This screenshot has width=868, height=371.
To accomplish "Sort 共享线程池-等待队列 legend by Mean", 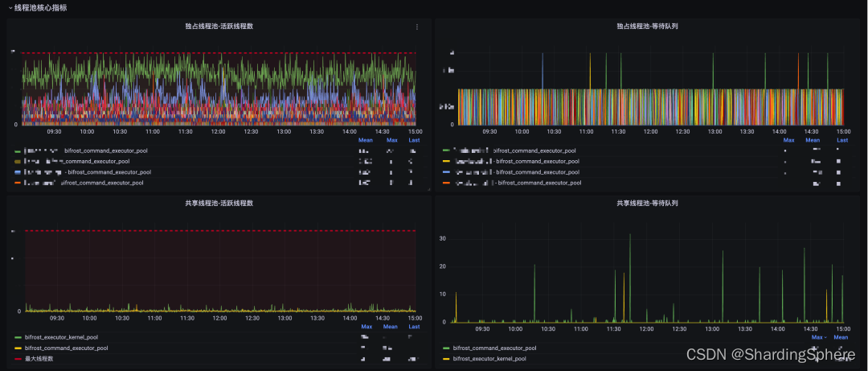I will [841, 337].
